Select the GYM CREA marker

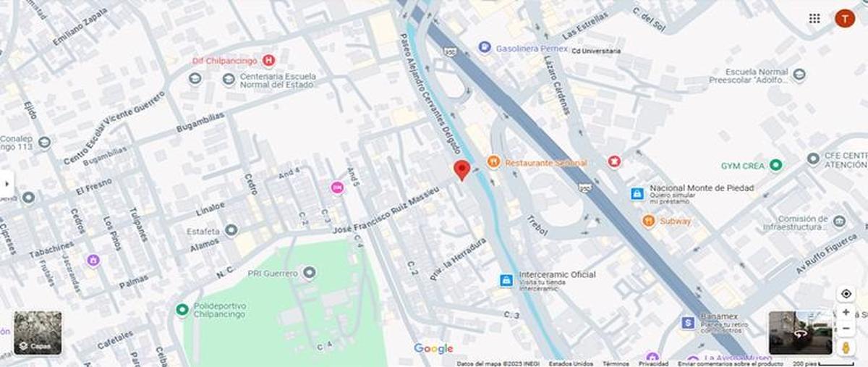click(x=775, y=166)
